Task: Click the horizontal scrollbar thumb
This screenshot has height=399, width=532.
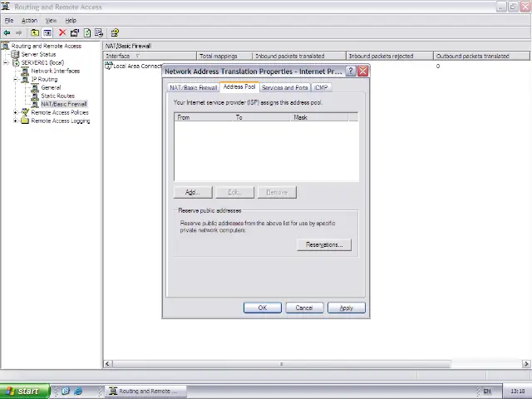Action: click(x=281, y=364)
